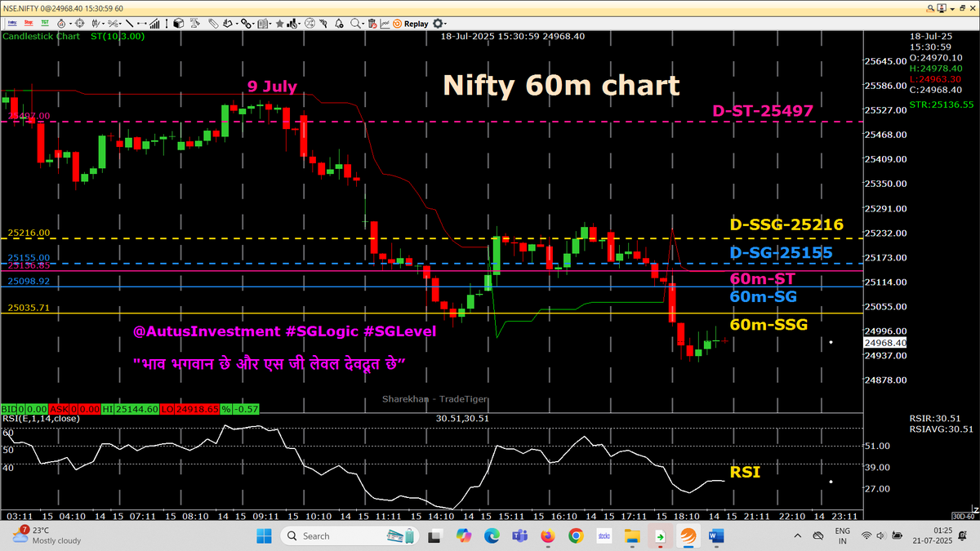Click the star favorites toolbar icon
980x551 pixels.
279,24
